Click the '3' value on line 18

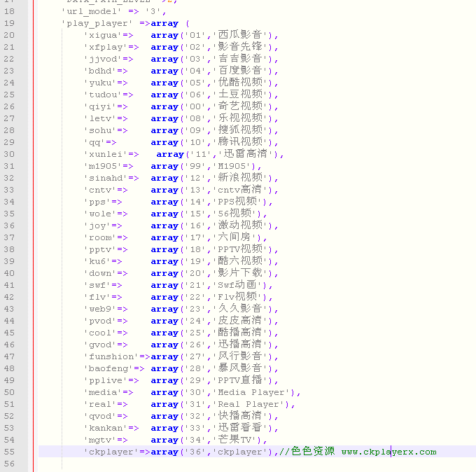point(153,11)
